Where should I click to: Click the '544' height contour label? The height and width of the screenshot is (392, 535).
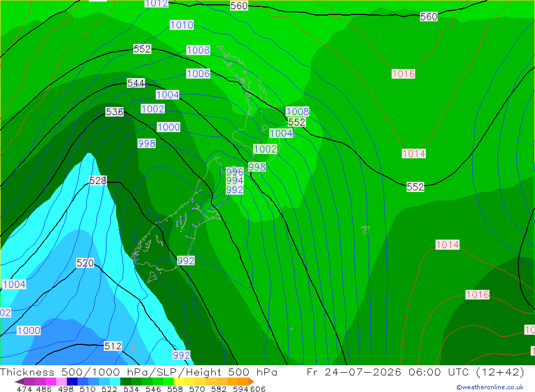(x=136, y=83)
